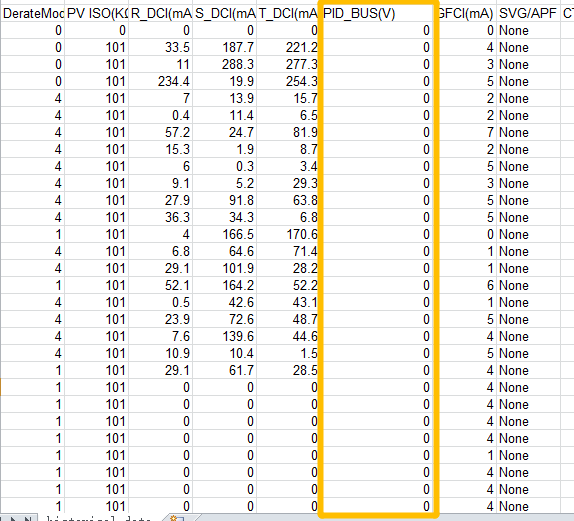Select cell with value 33.5
This screenshot has height=521, width=574.
click(161, 47)
